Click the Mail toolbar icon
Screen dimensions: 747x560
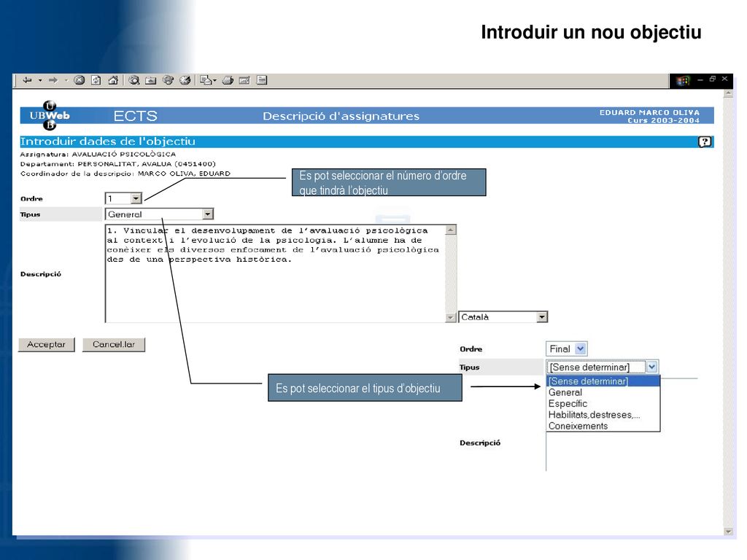pyautogui.click(x=206, y=80)
